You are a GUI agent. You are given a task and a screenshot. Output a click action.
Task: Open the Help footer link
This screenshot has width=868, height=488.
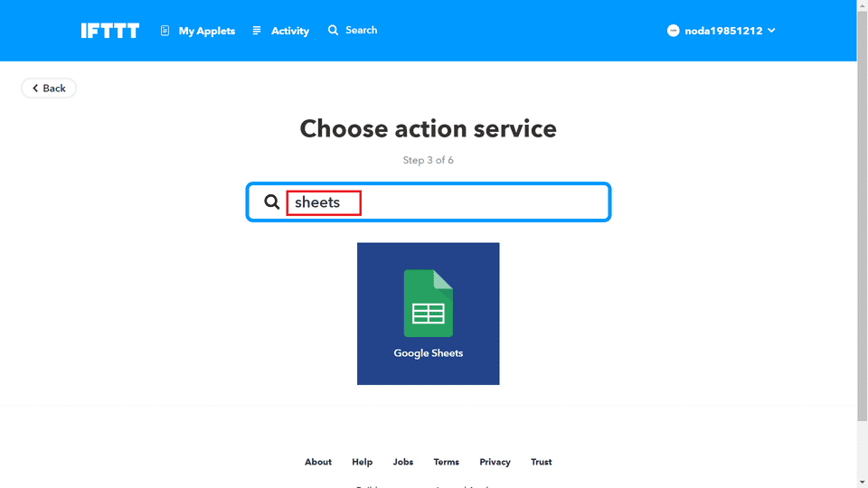click(362, 462)
